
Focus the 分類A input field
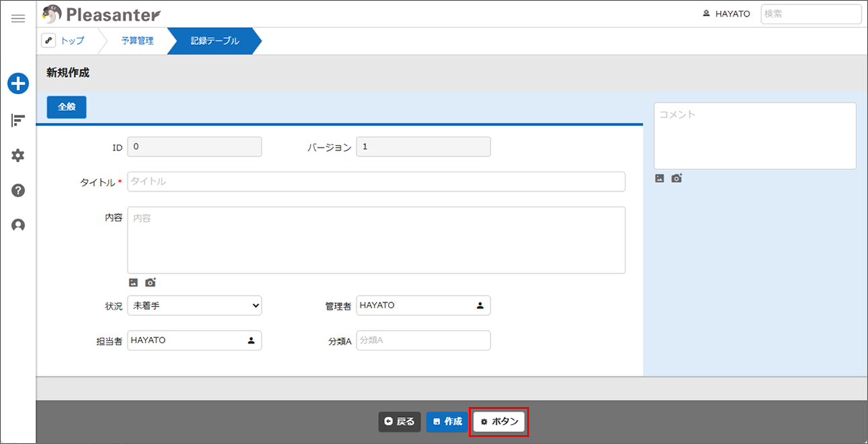pos(423,340)
